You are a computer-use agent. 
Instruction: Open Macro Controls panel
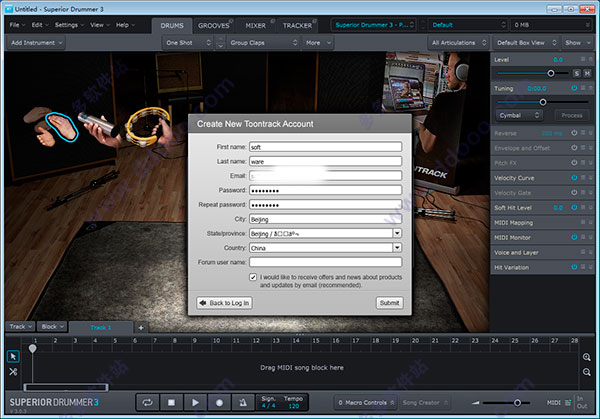[x=366, y=403]
